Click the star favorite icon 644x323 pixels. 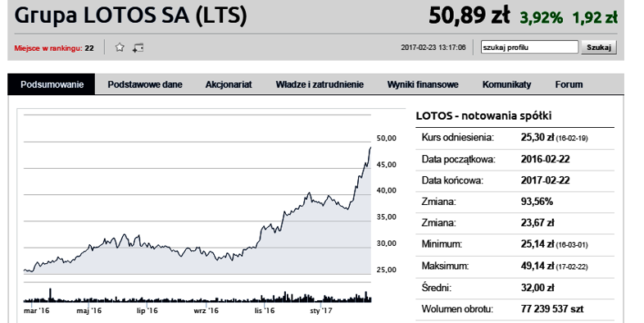pyautogui.click(x=120, y=48)
